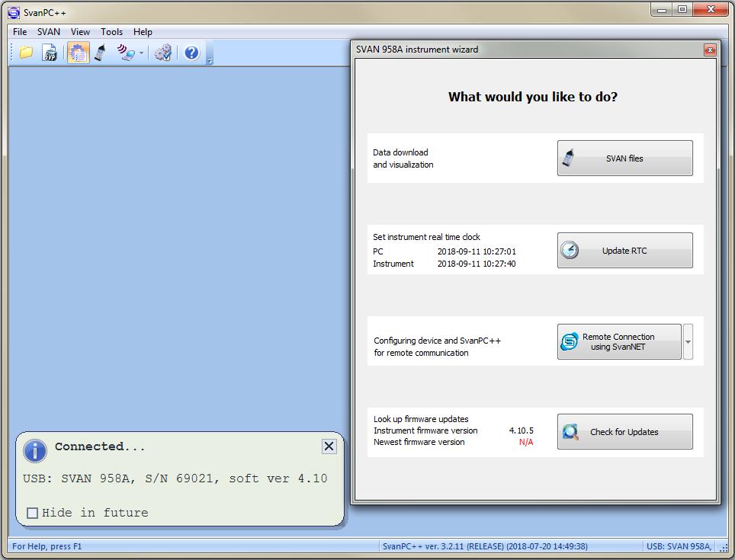Minimize the SvanPC++ window
Screen dimensions: 735x560
coord(661,9)
